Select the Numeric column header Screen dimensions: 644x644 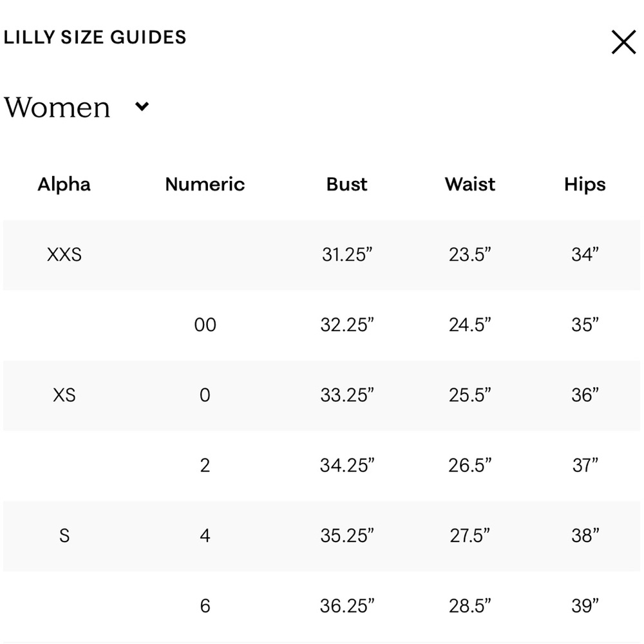205,184
